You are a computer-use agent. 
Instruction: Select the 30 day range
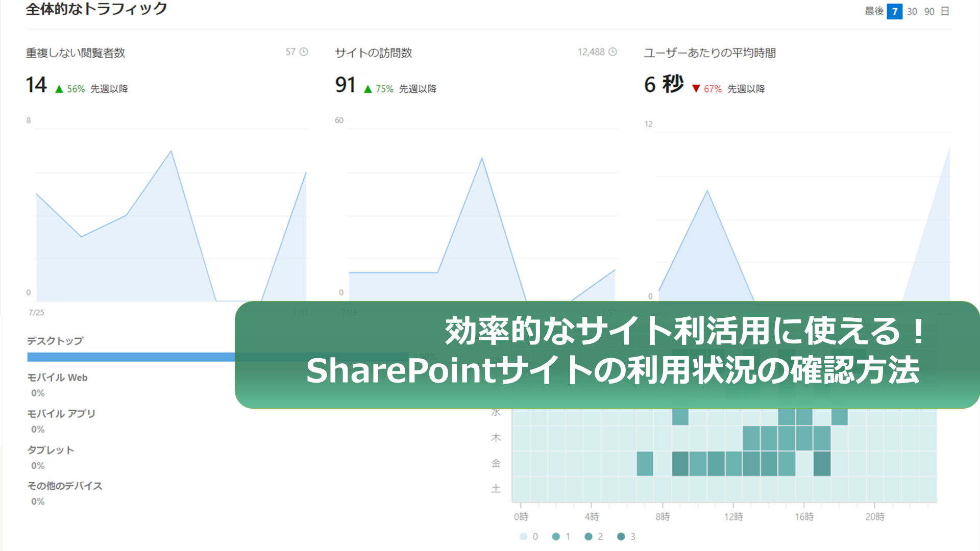(912, 11)
